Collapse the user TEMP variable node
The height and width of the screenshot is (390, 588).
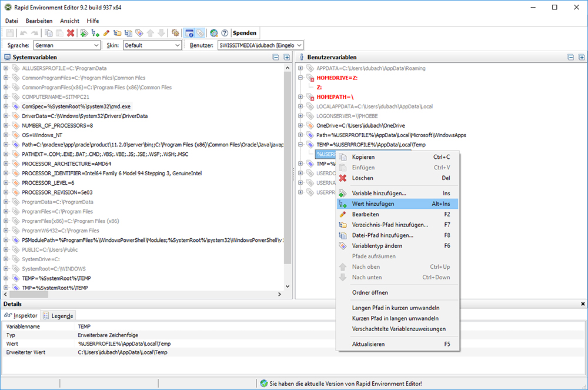300,144
